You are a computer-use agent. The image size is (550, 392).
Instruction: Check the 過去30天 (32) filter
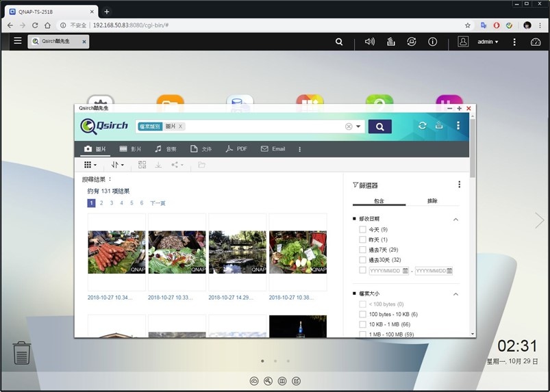coord(362,260)
